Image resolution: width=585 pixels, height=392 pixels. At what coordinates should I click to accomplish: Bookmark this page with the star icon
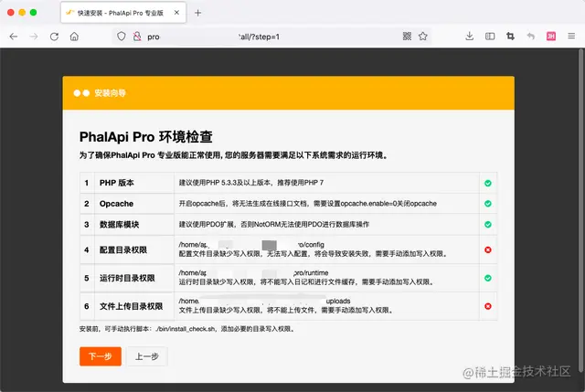(422, 37)
